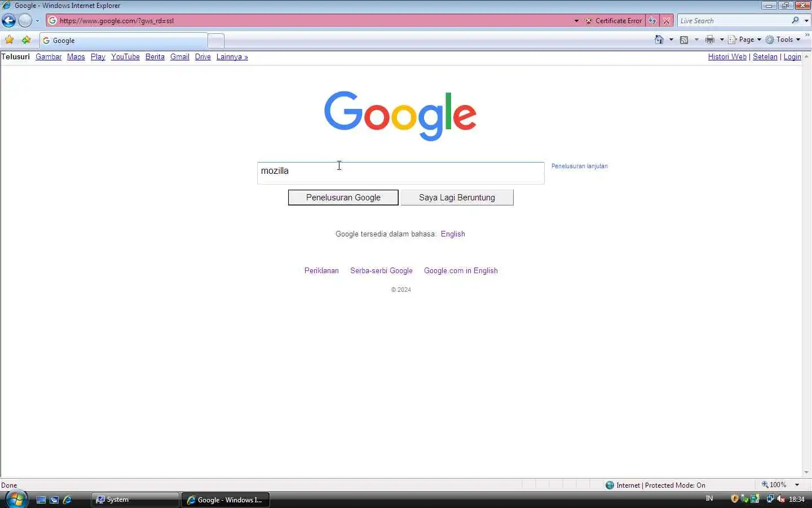812x508 pixels.
Task: Click the Google logo image
Action: [x=400, y=116]
